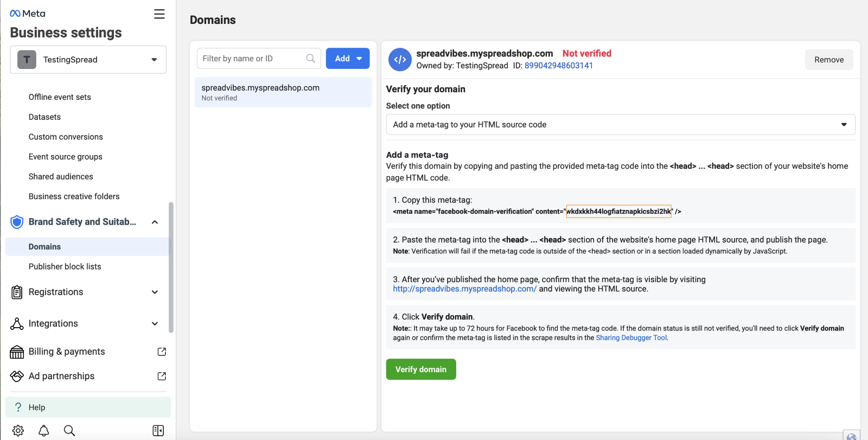Screen dimensions: 868x440
Task: Click the hamburger menu icon
Action: 159,14
